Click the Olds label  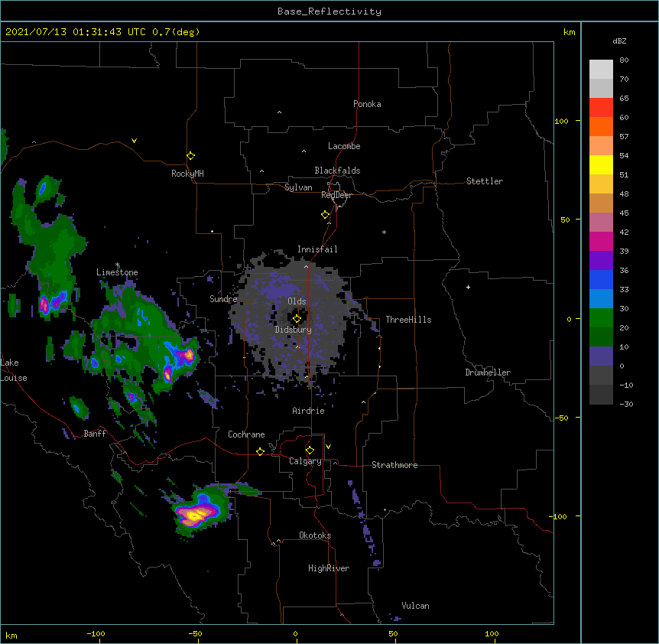coord(297,301)
